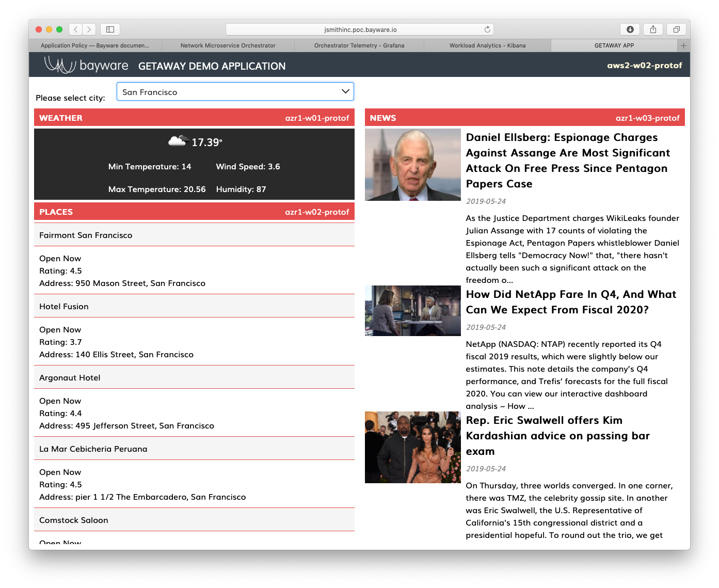
Task: Select the Comstock Saloon place row
Action: (x=194, y=520)
